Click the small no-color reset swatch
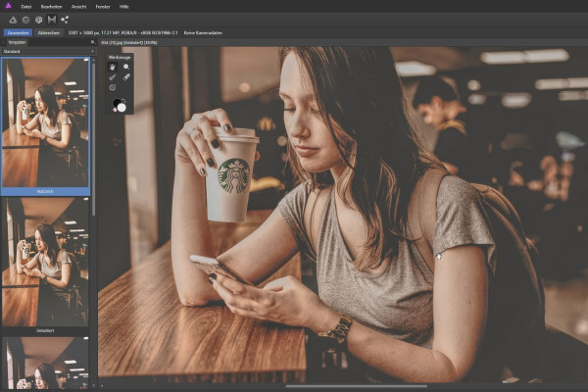 click(x=115, y=110)
